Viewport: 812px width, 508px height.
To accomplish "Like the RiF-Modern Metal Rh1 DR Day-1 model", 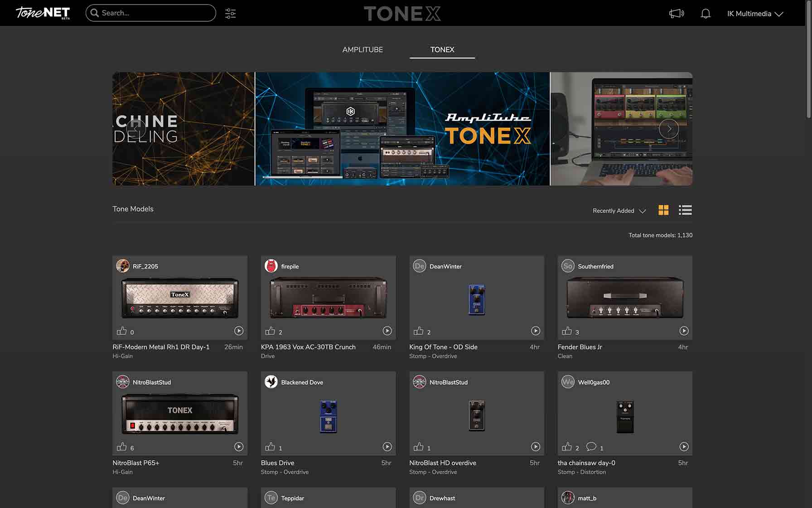I will click(122, 331).
